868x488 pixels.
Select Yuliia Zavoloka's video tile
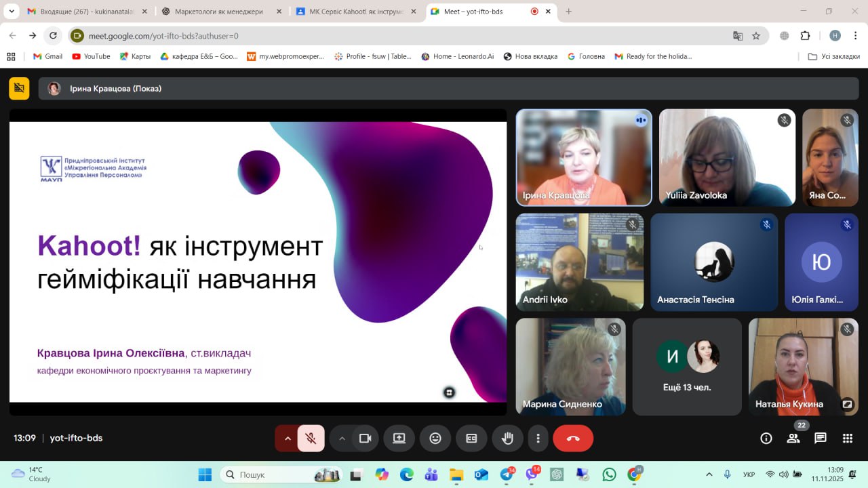click(x=727, y=157)
